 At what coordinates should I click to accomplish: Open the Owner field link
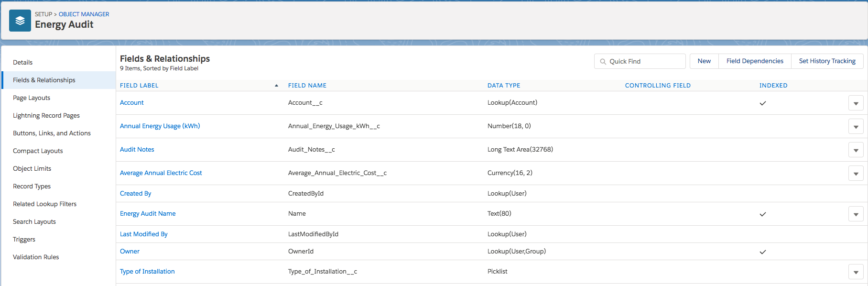130,251
